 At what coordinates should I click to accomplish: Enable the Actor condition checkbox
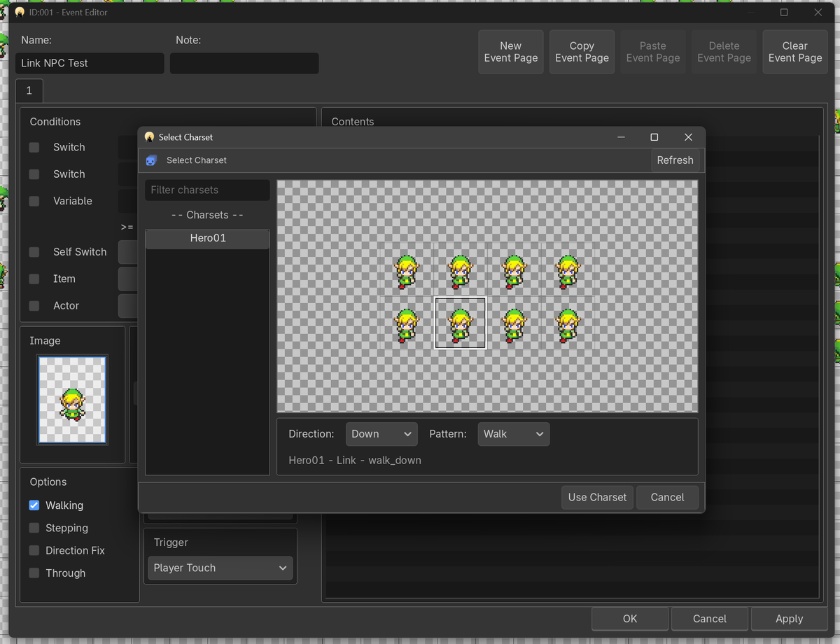pyautogui.click(x=34, y=306)
